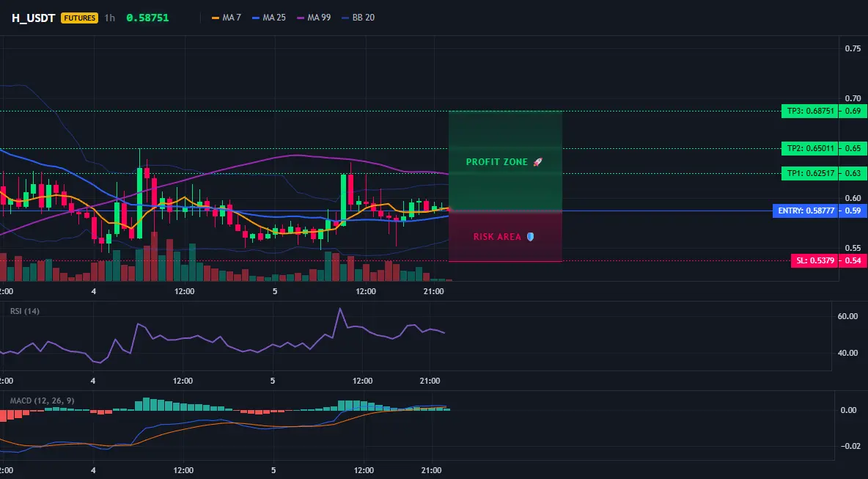This screenshot has width=868, height=479.
Task: Click the 0.55 price axis value
Action: tap(853, 248)
